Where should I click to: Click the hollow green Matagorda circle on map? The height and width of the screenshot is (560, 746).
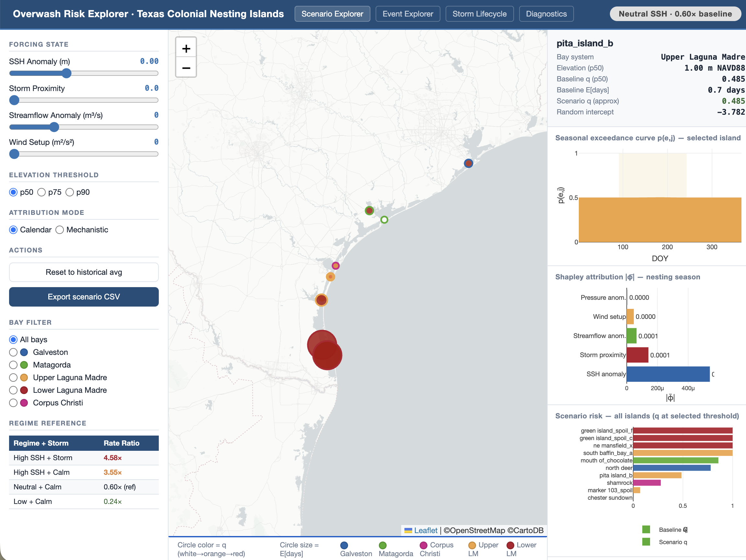[384, 220]
